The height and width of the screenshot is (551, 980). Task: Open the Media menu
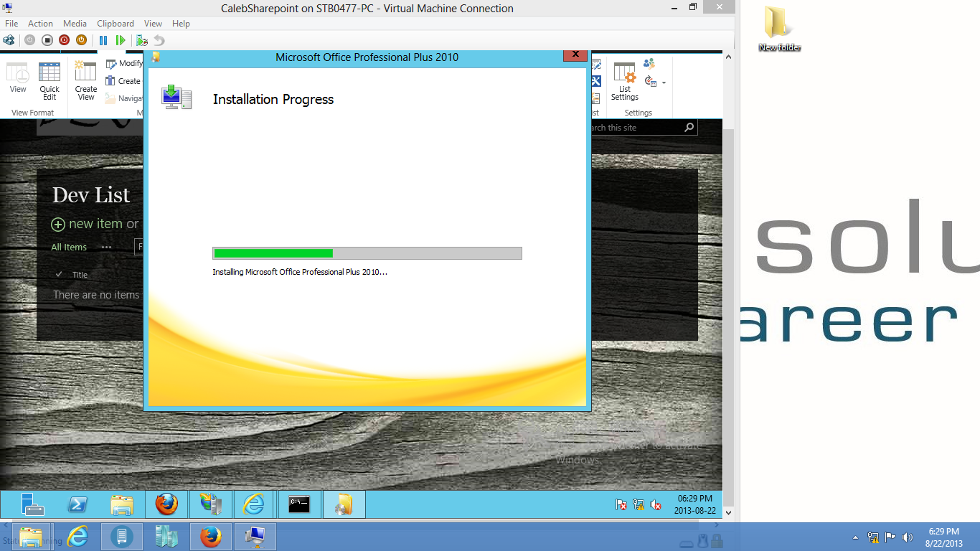click(x=75, y=24)
